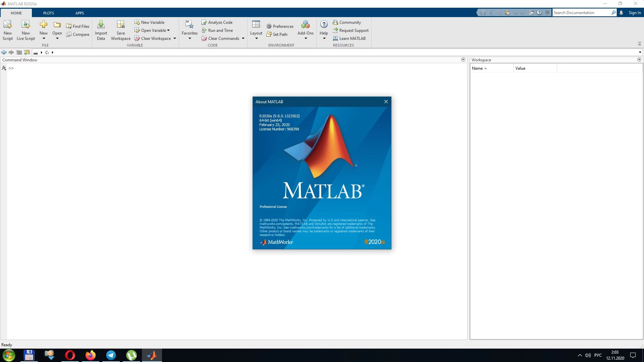Expand the Clear Workspace dropdown arrow
Viewport: 644px width, 362px height.
(x=175, y=38)
